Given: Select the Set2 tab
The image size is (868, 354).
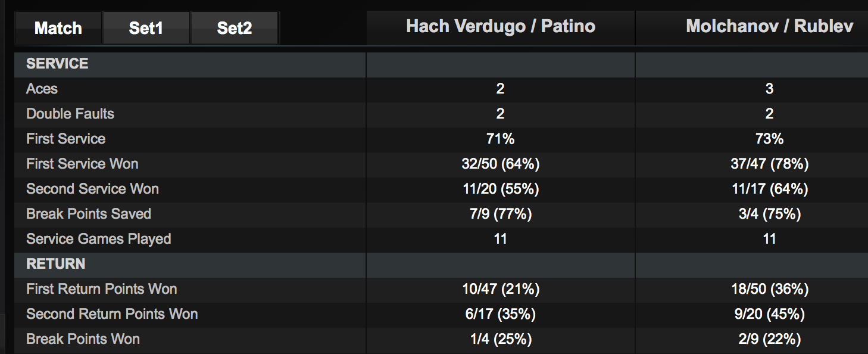Looking at the screenshot, I should (235, 28).
